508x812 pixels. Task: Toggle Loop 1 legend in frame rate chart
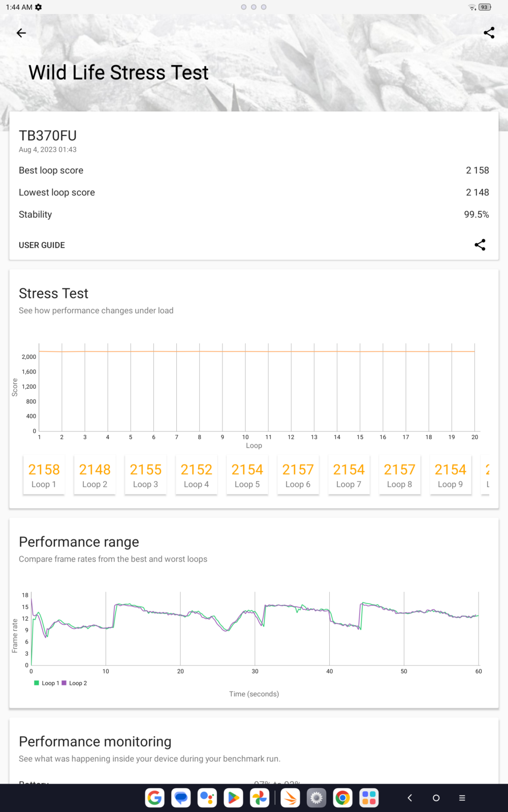[47, 683]
